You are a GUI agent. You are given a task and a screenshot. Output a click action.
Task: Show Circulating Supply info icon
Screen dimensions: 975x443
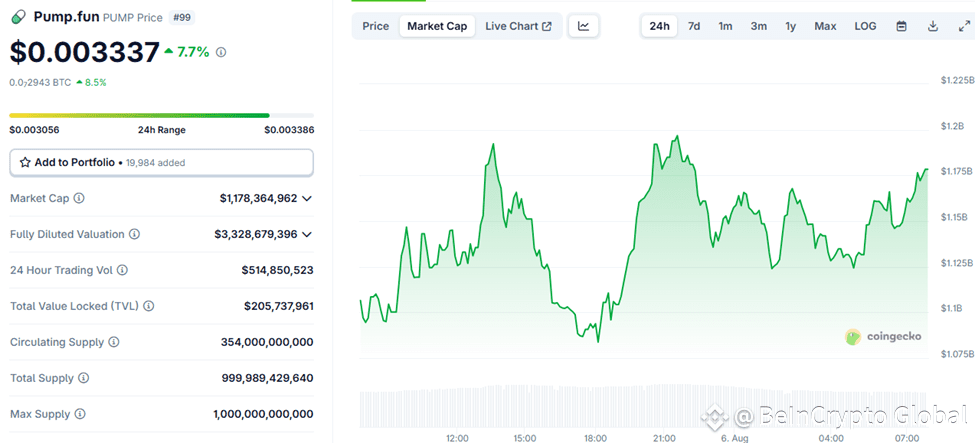[x=114, y=342]
